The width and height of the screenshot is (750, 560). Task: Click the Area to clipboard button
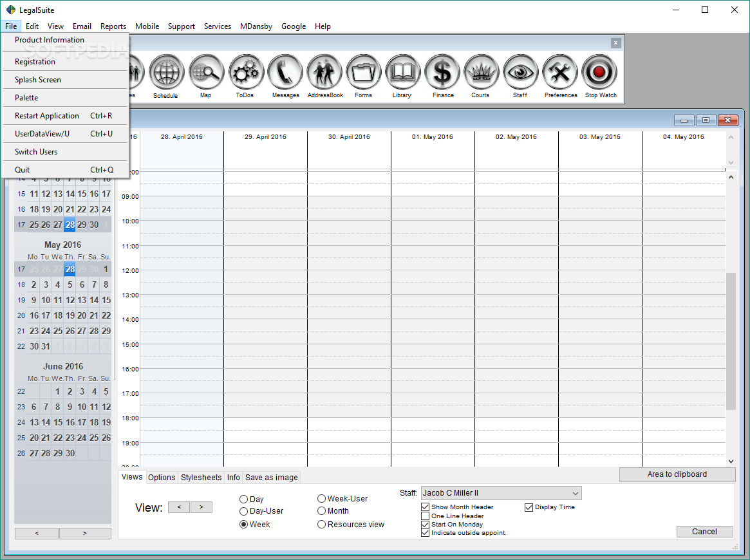click(677, 474)
